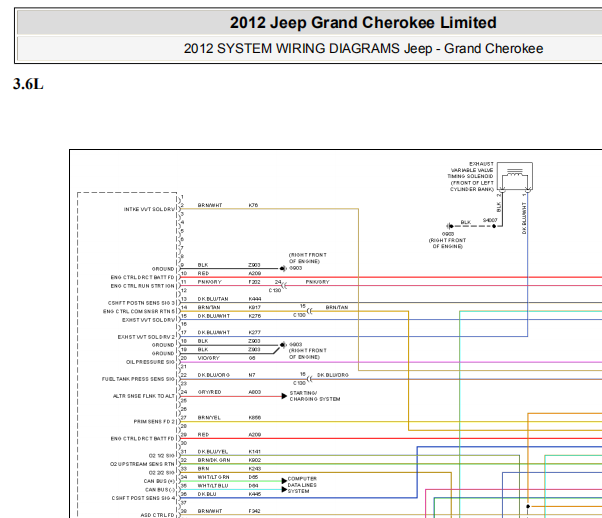Click wire color 'BRN/YEL'
This screenshot has height=518, width=602.
point(209,418)
